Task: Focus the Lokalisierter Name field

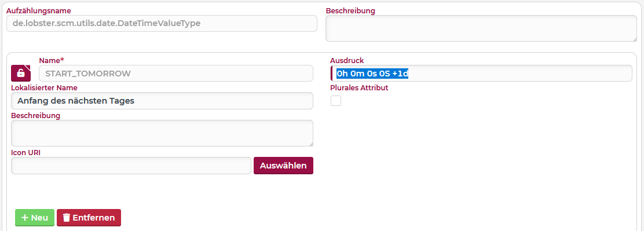Action: (162, 101)
